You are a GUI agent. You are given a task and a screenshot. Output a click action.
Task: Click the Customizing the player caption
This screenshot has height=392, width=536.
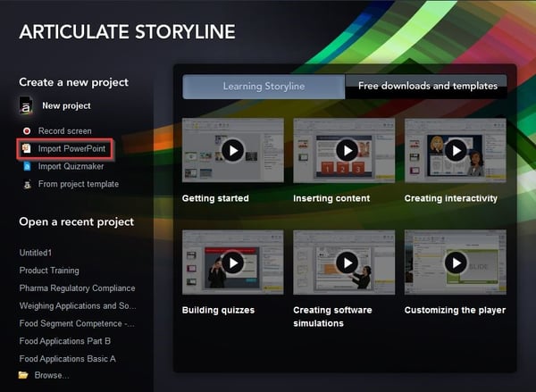click(455, 310)
